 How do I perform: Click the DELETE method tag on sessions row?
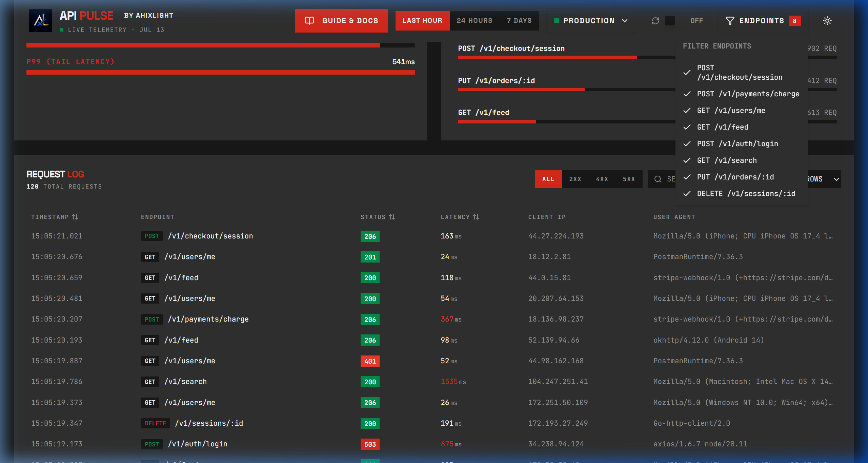click(155, 423)
